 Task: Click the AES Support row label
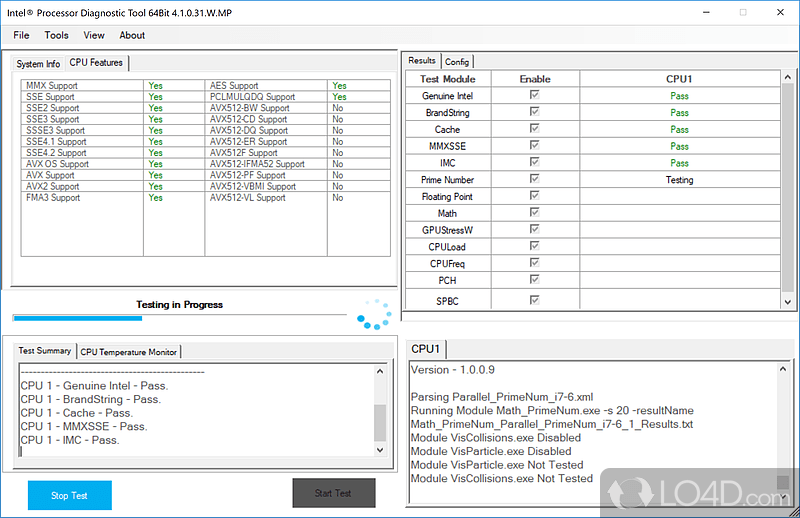click(234, 86)
